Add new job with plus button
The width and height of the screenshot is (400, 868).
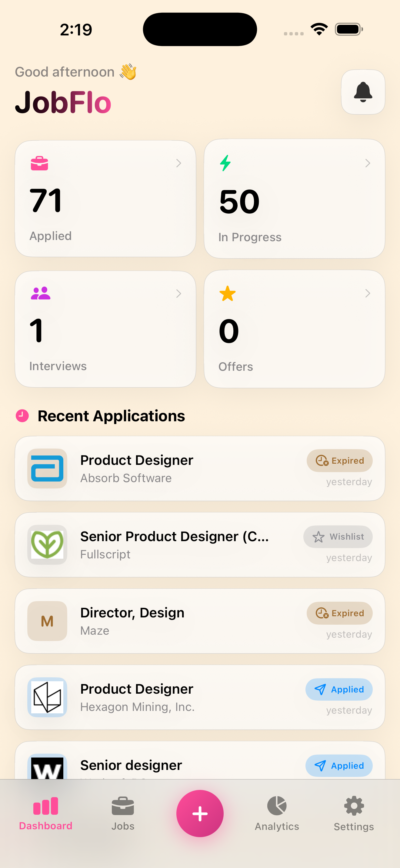click(x=200, y=814)
